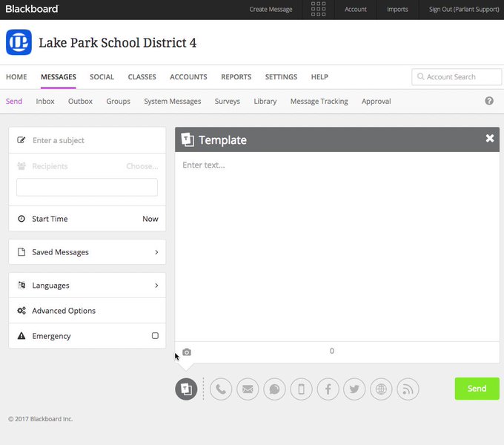
Task: Change Start Time from Now
Action: click(150, 219)
